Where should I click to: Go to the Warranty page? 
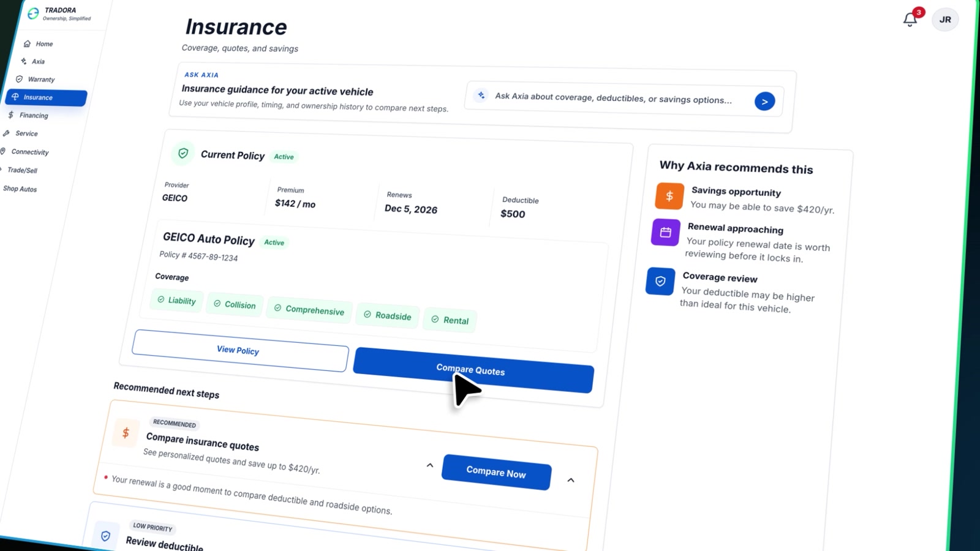41,80
